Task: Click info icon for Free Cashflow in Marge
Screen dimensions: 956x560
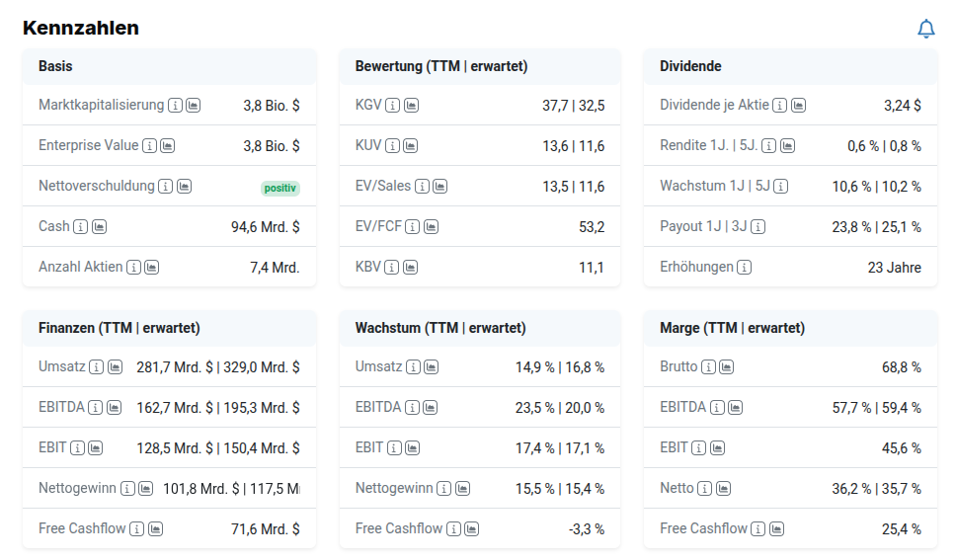Action: (x=758, y=528)
